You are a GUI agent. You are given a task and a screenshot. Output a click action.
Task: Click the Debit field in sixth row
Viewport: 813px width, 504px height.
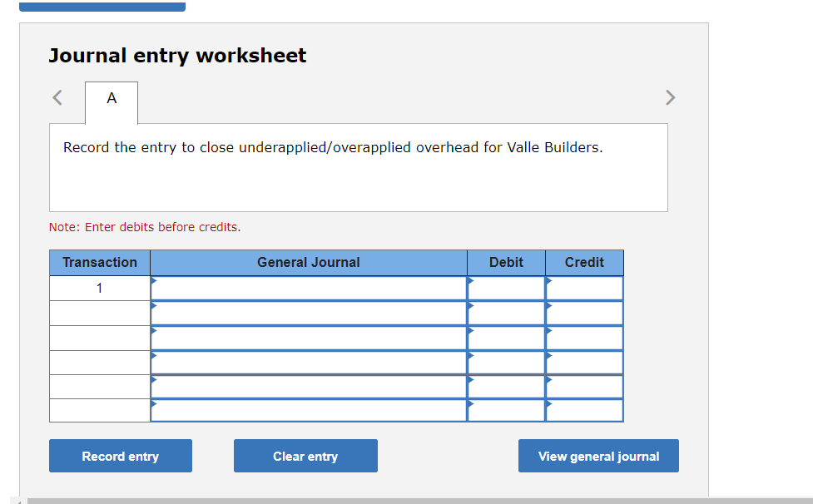coord(506,410)
